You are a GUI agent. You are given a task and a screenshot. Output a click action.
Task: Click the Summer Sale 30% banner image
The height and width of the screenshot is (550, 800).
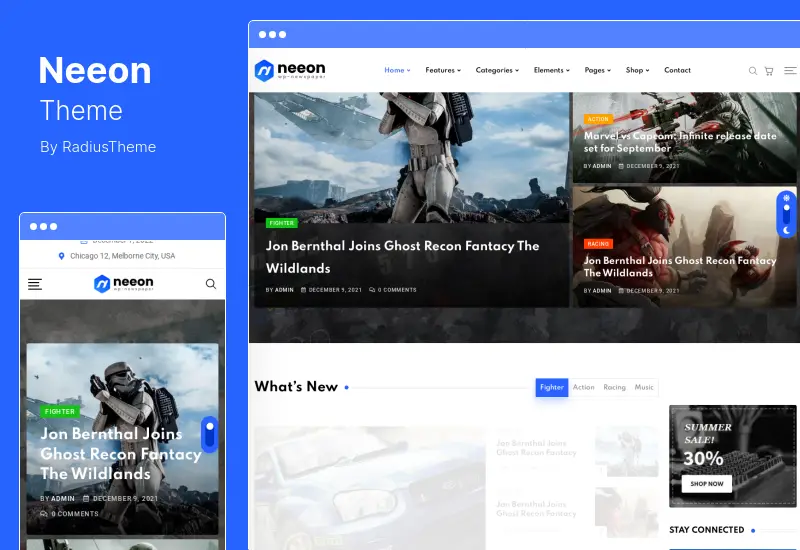[x=733, y=456]
